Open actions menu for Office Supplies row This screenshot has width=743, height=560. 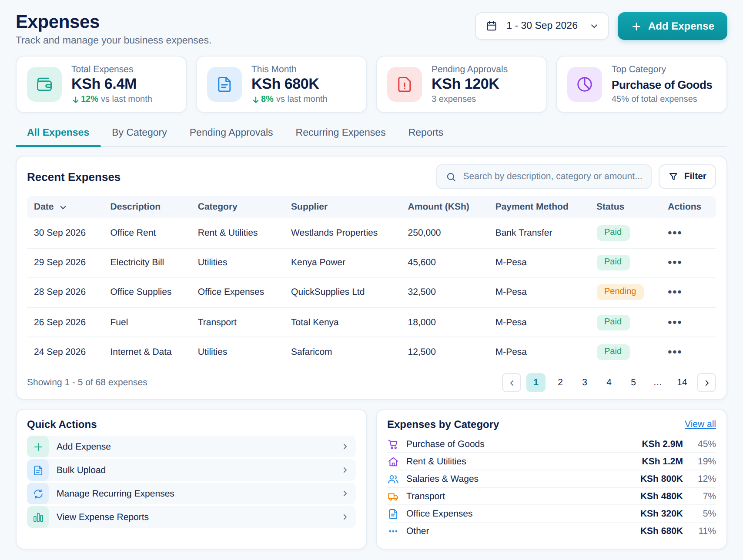[675, 292]
